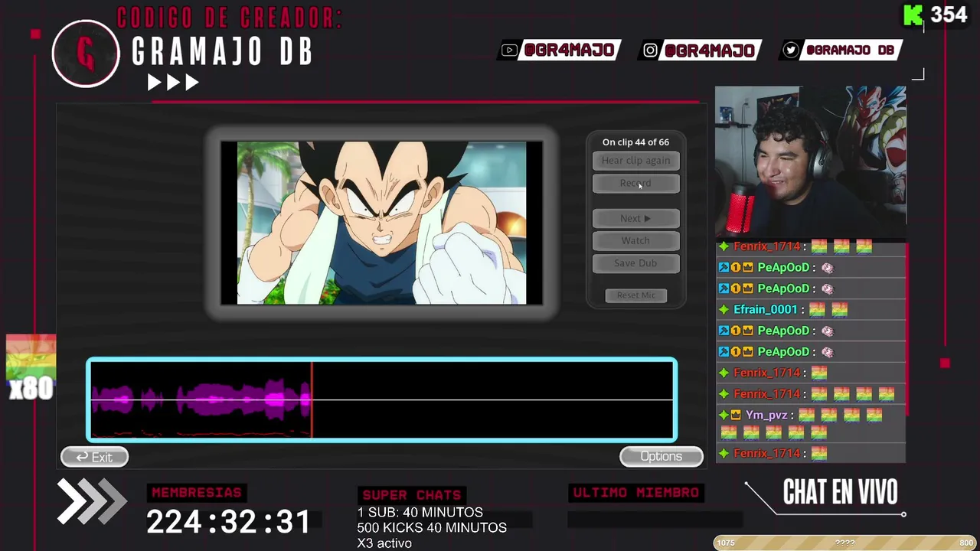This screenshot has width=980, height=551.
Task: Click the YouTube icon beside @GR4MAJO
Action: (509, 51)
